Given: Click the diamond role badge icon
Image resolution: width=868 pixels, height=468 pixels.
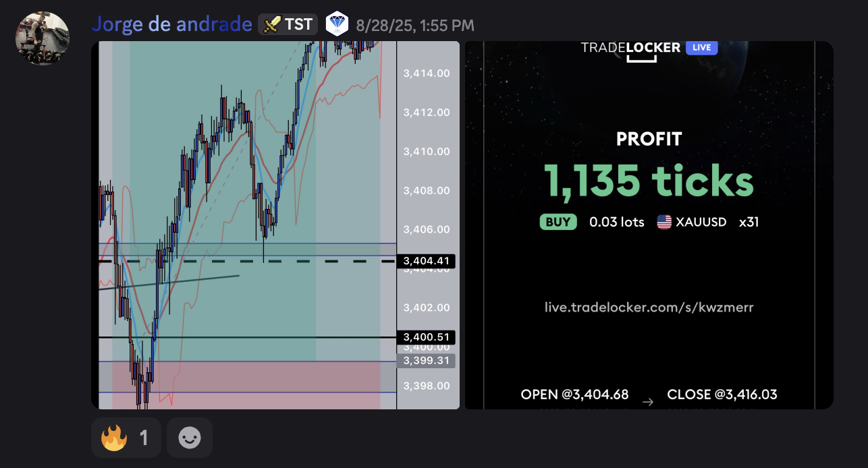Looking at the screenshot, I should pyautogui.click(x=337, y=24).
